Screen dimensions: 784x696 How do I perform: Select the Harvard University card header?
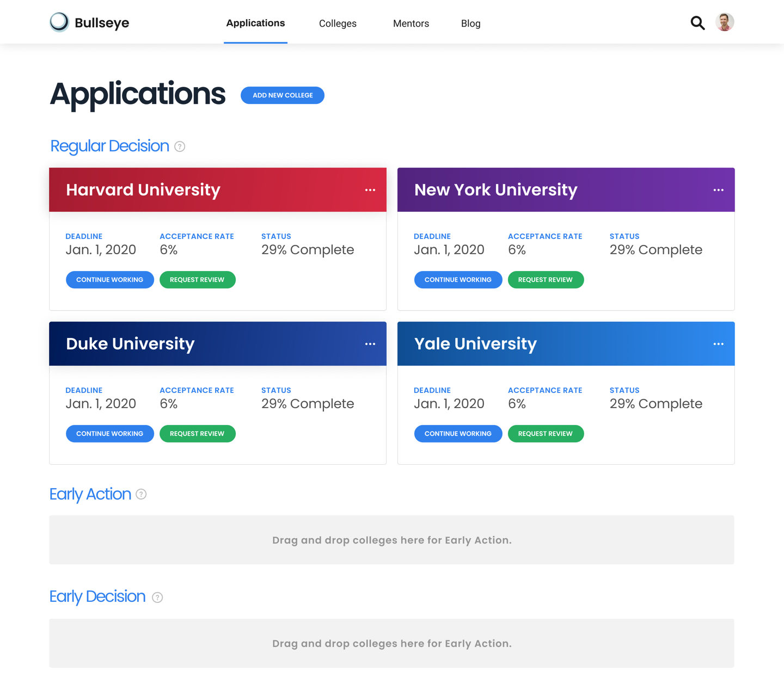(x=218, y=190)
